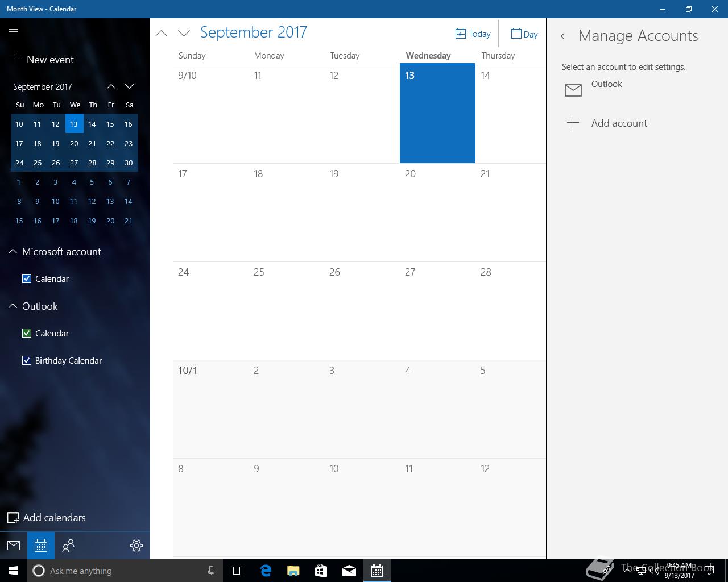Collapse the Outlook calendars section
The width and height of the screenshot is (728, 582).
click(x=13, y=306)
